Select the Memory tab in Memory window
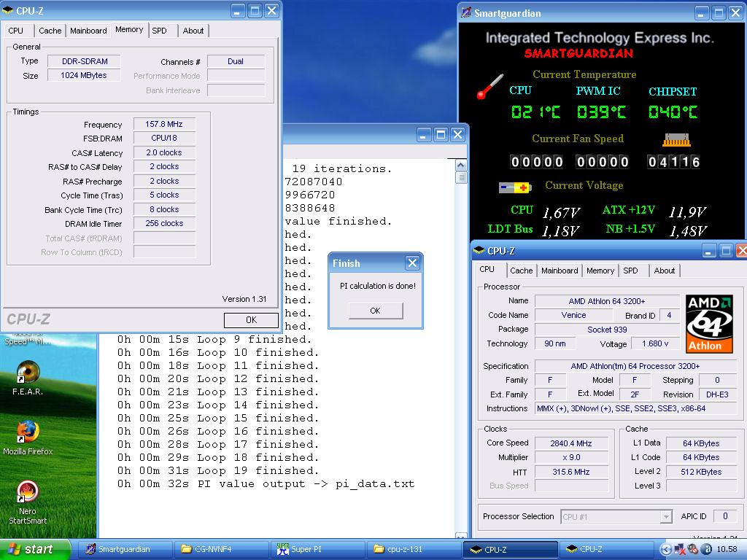This screenshot has width=747, height=560. click(x=129, y=29)
